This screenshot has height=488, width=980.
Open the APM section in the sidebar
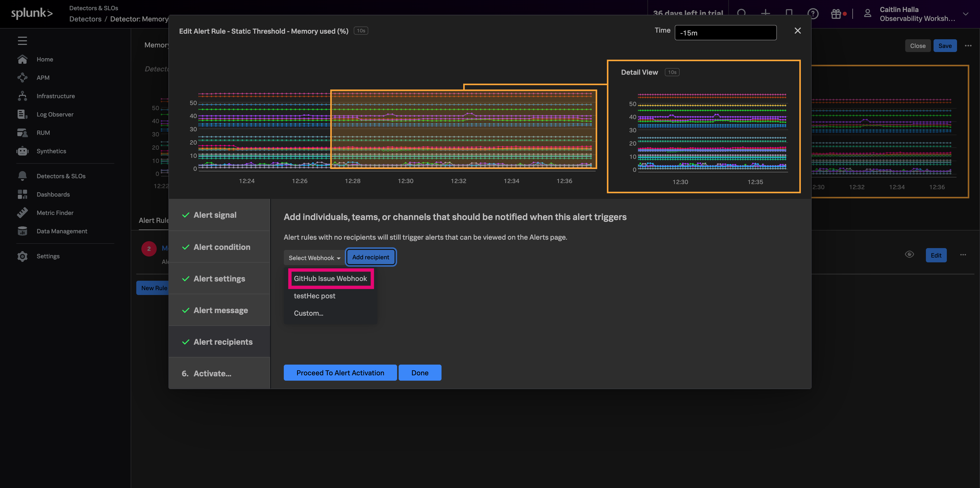[43, 78]
